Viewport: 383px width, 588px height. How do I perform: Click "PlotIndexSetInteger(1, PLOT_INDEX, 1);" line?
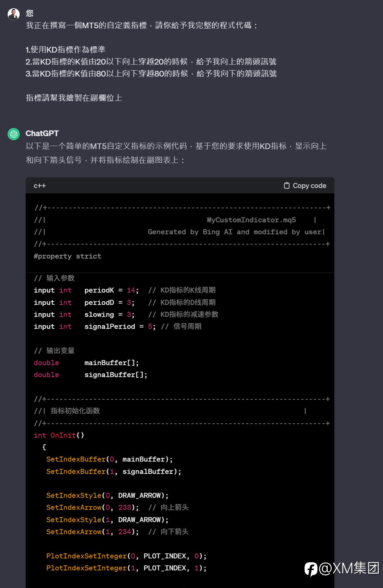coord(126,568)
